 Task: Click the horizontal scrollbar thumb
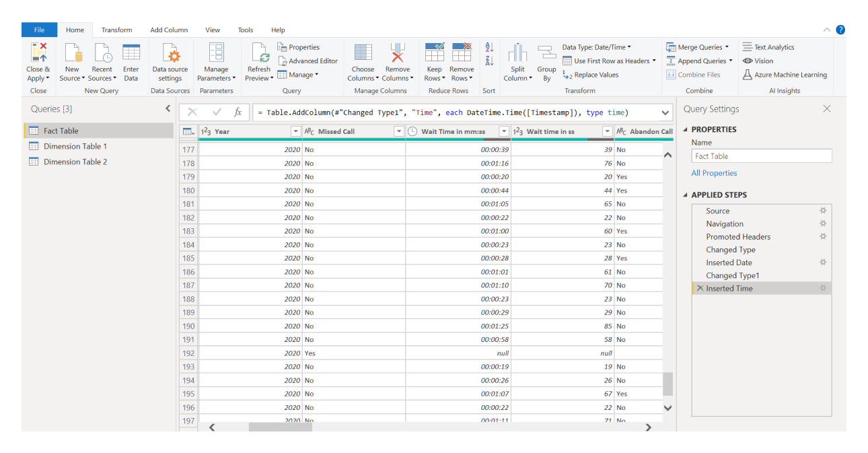tap(280, 427)
